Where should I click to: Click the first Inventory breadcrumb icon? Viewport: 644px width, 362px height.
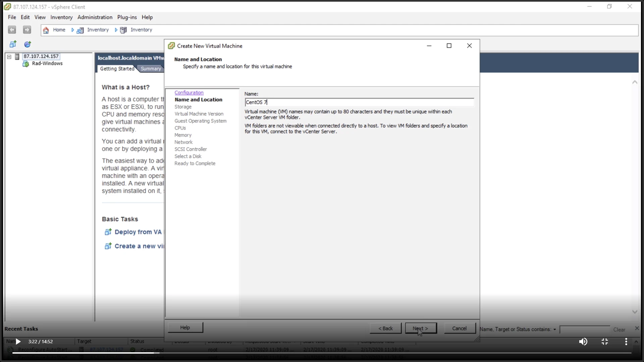(80, 31)
